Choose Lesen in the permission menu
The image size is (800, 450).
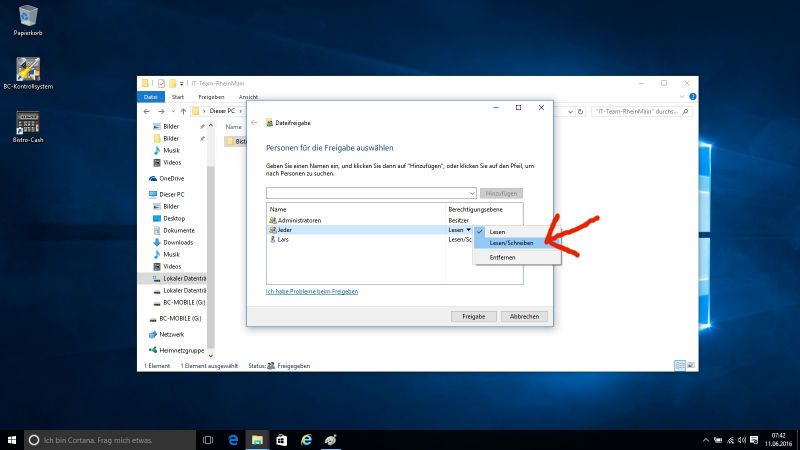(x=517, y=232)
